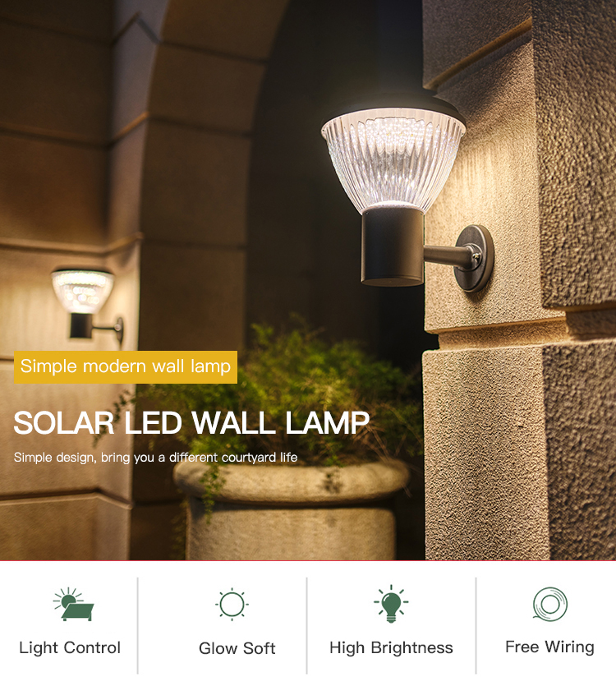Select the Light Control label

click(70, 648)
